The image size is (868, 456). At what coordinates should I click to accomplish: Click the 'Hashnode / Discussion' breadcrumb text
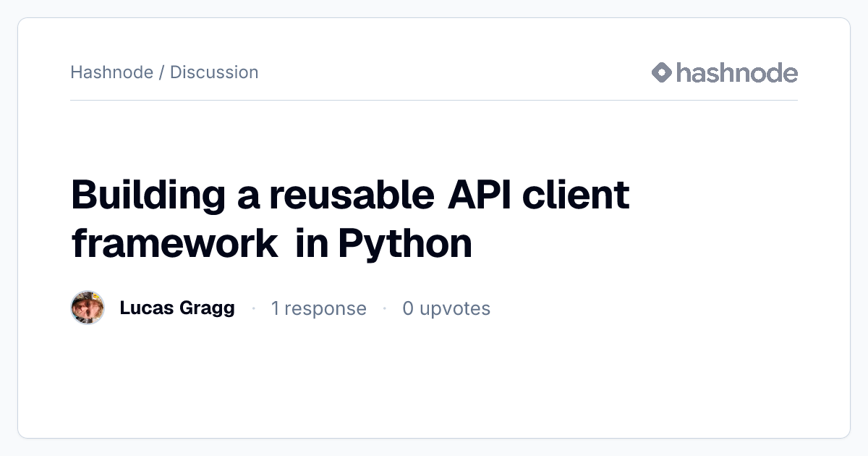coord(164,72)
